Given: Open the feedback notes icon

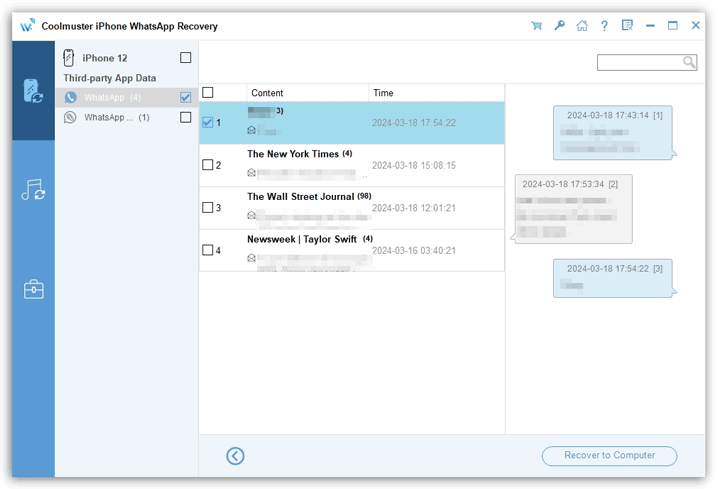Looking at the screenshot, I should pos(627,25).
